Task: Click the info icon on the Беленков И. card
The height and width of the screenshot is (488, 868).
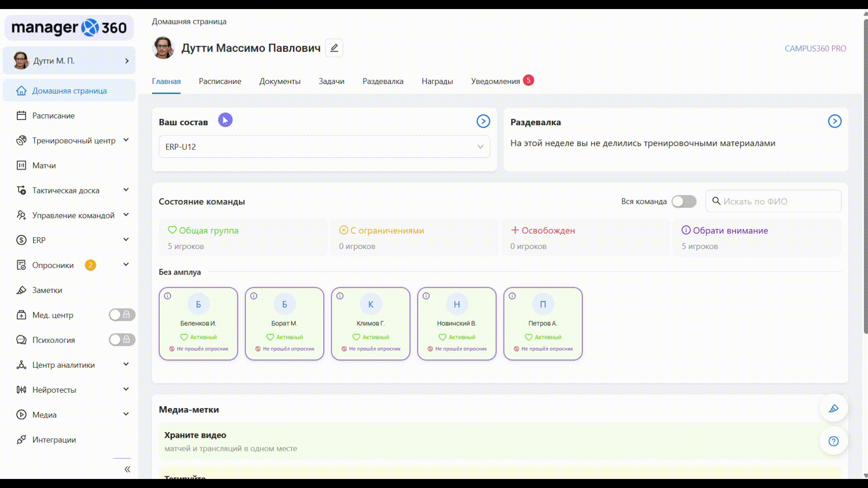Action: click(168, 296)
